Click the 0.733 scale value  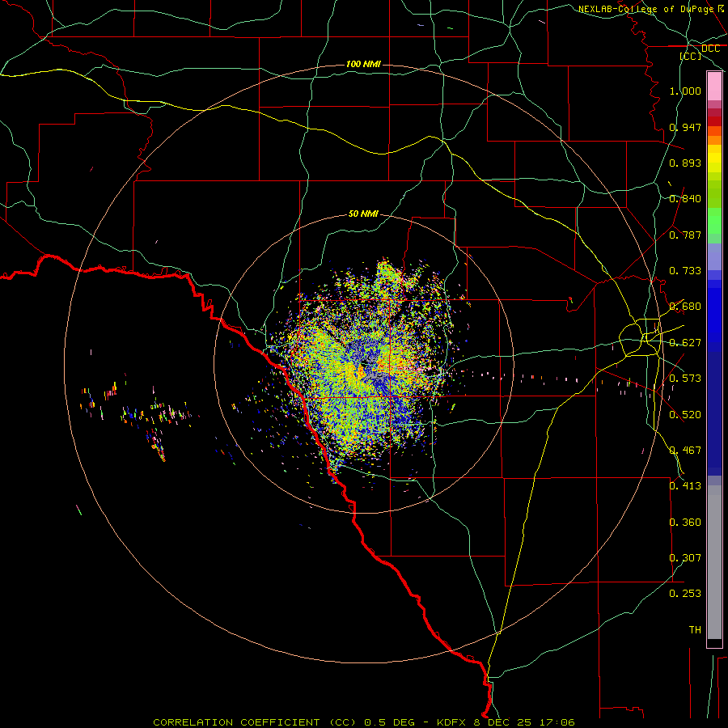(685, 271)
